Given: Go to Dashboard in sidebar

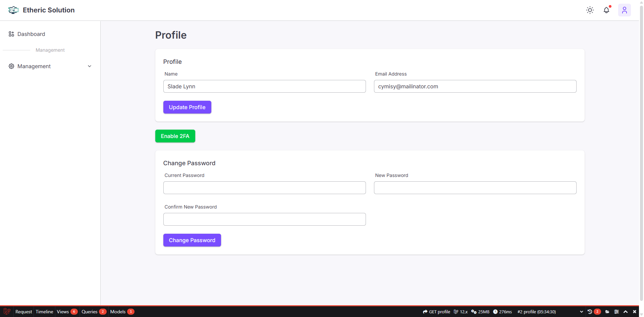Looking at the screenshot, I should pyautogui.click(x=31, y=34).
